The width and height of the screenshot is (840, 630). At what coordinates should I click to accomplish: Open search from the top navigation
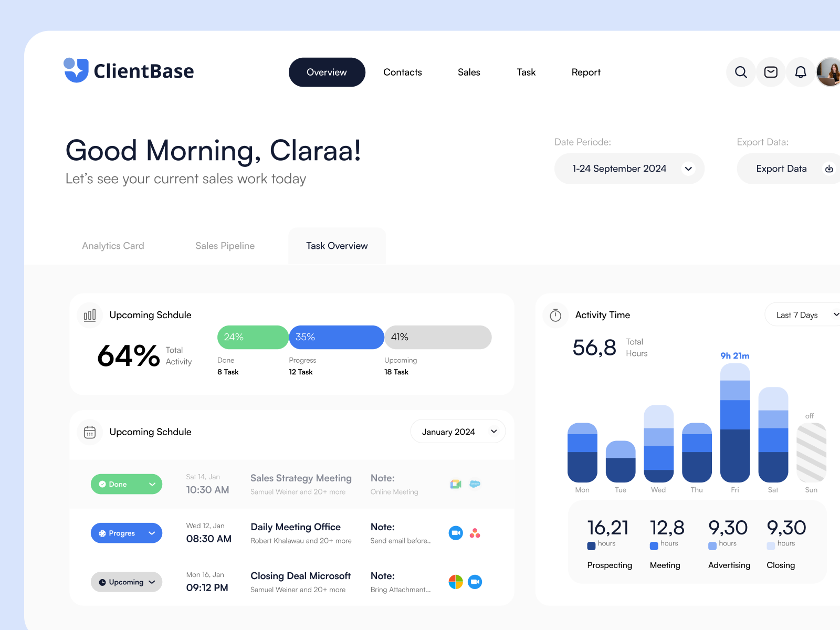click(741, 72)
